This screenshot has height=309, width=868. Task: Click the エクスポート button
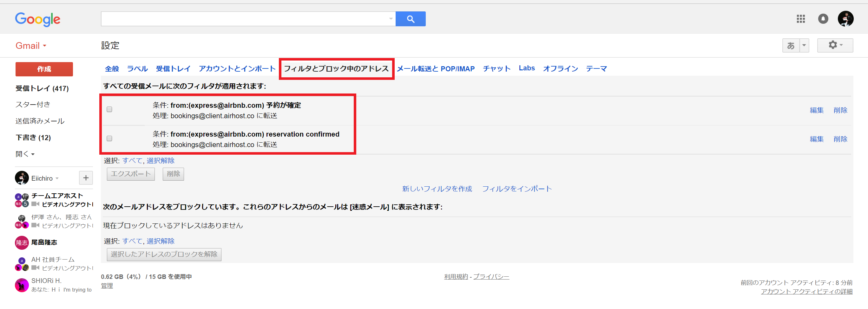click(x=131, y=174)
